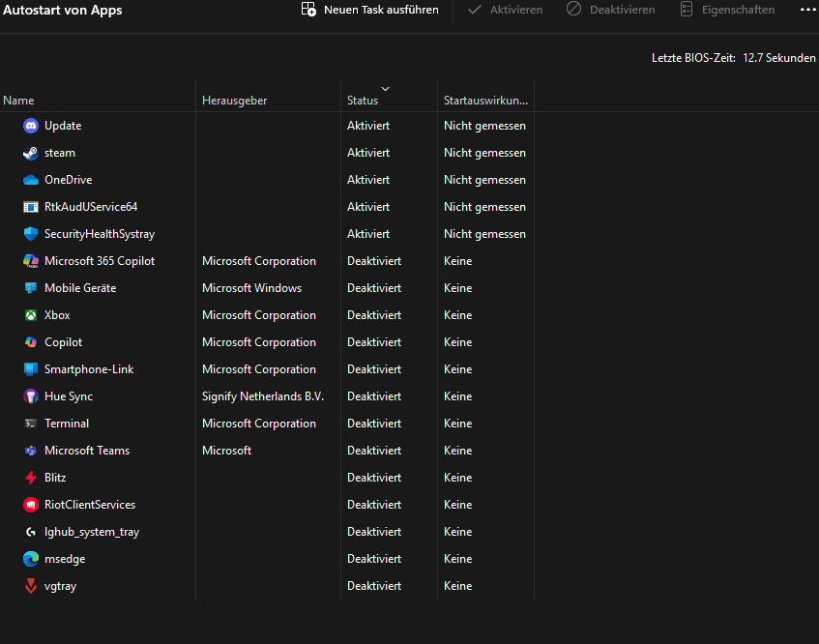
Task: Select the Mobile Geräte entry name
Action: click(x=80, y=288)
